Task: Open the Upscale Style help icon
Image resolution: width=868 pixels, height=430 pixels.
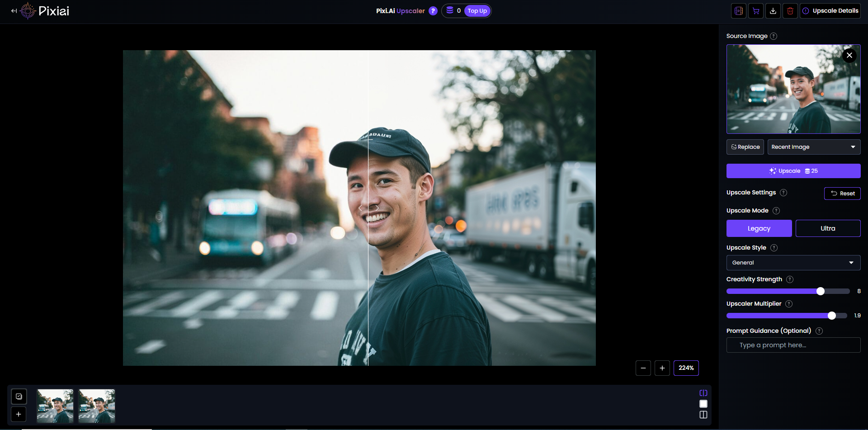Action: [774, 248]
